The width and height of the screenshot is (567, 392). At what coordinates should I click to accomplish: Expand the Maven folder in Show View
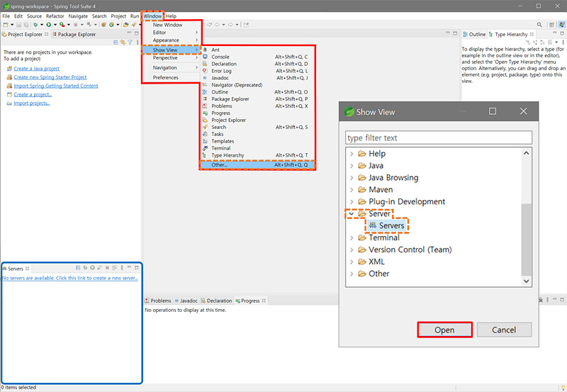click(352, 189)
